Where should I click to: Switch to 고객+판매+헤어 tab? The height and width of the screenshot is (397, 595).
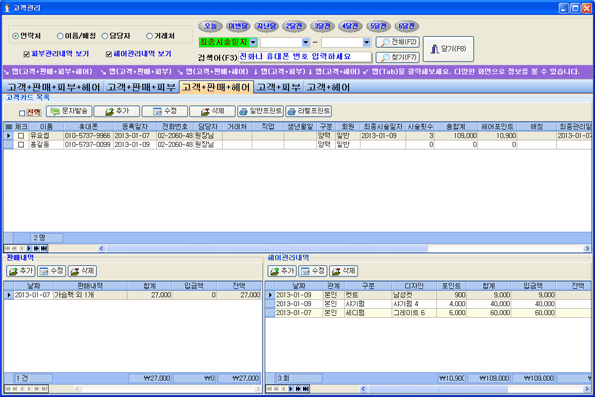216,87
